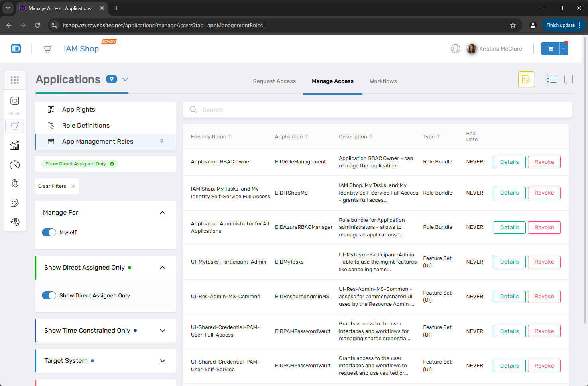Revoke UI-Shared-Credential-PAM-User-Self-Service
Screen dimensions: 588x386
544,366
